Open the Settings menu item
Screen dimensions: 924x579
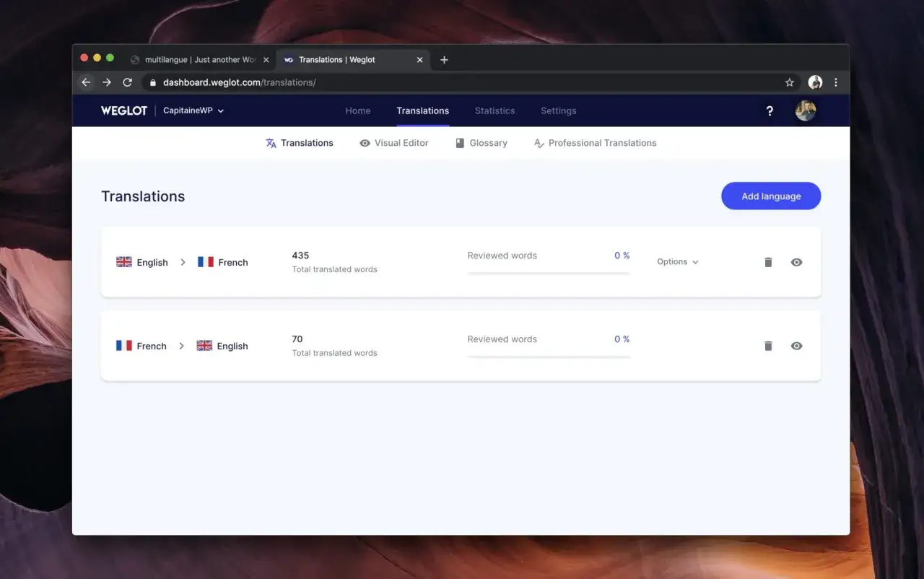pos(559,110)
